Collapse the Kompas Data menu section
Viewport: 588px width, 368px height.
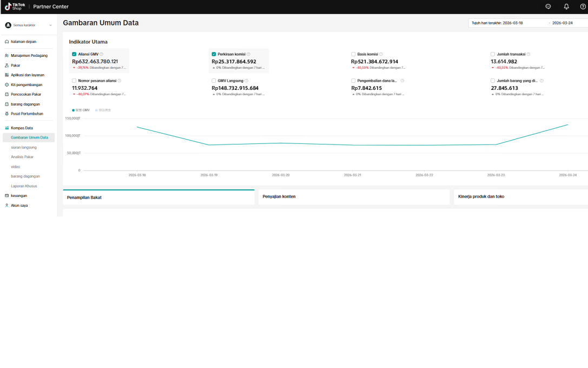point(22,128)
